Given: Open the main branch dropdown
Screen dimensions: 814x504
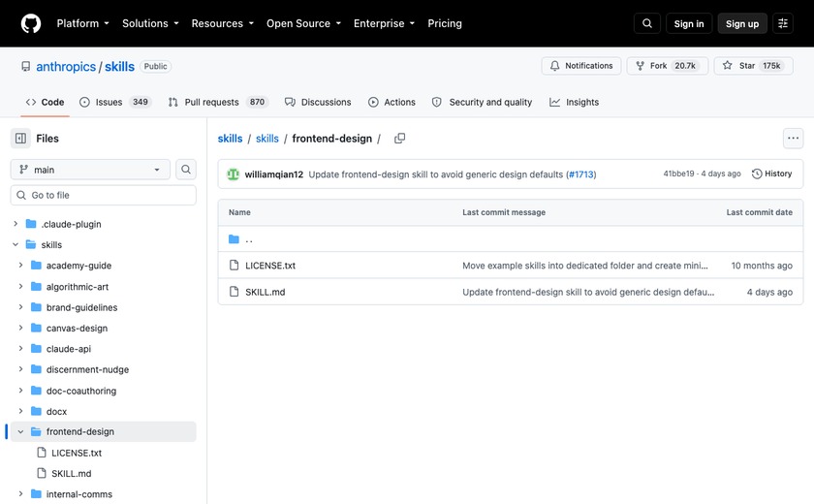Looking at the screenshot, I should coord(90,170).
